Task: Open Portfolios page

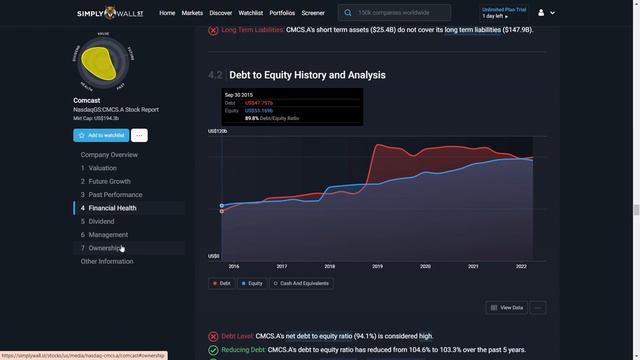Action: tap(282, 13)
